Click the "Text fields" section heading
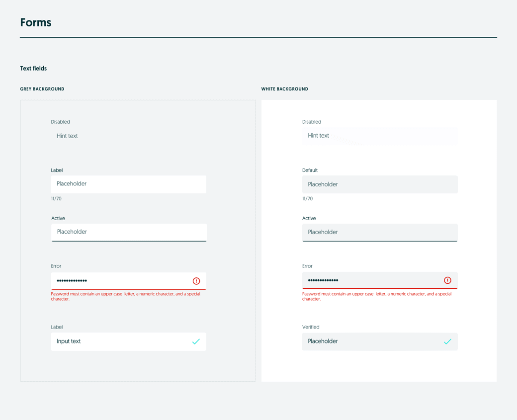The width and height of the screenshot is (517, 420). [x=33, y=69]
